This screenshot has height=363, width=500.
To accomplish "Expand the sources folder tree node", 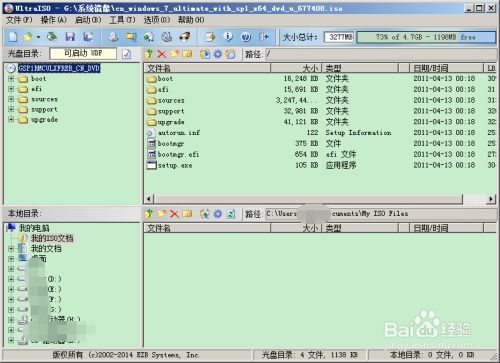I will pos(11,99).
